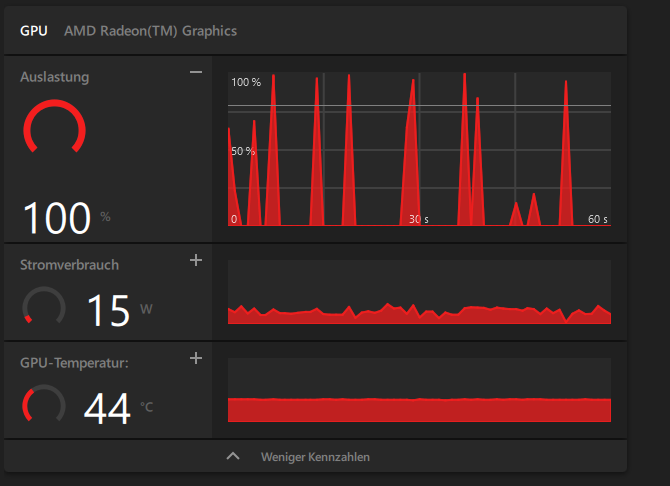This screenshot has width=670, height=486.
Task: Click the 50 % axis label
Action: [x=243, y=151]
